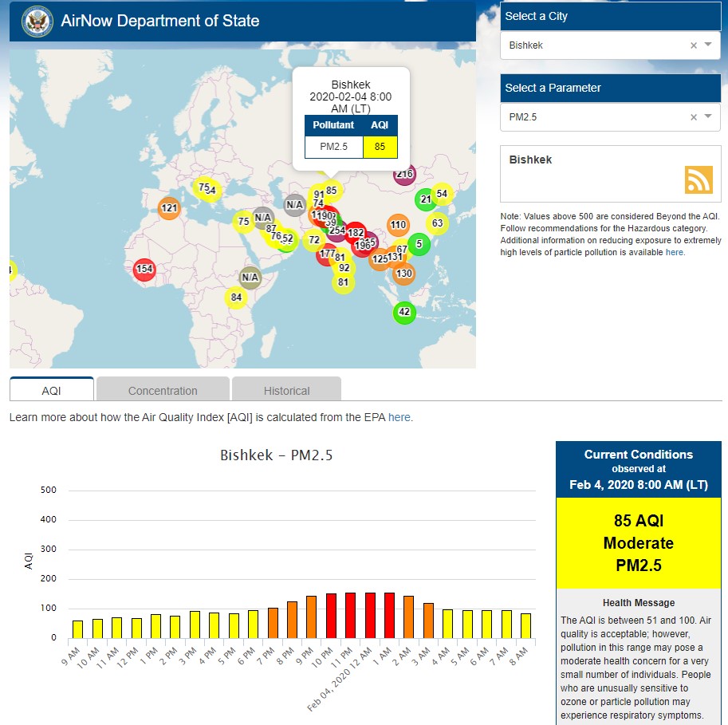Open the EPA 'here' link about AQI calculation
The width and height of the screenshot is (728, 725).
[399, 417]
